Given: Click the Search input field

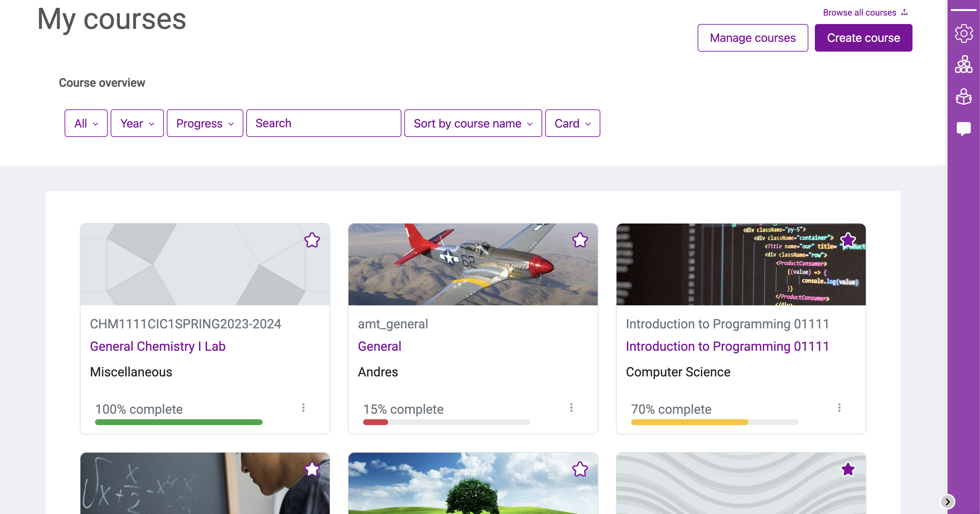Looking at the screenshot, I should (x=324, y=123).
